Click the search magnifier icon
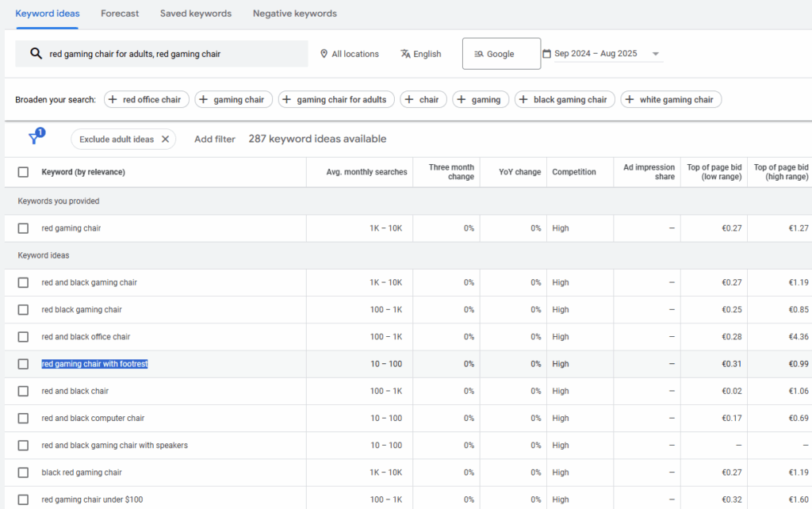 pyautogui.click(x=36, y=54)
